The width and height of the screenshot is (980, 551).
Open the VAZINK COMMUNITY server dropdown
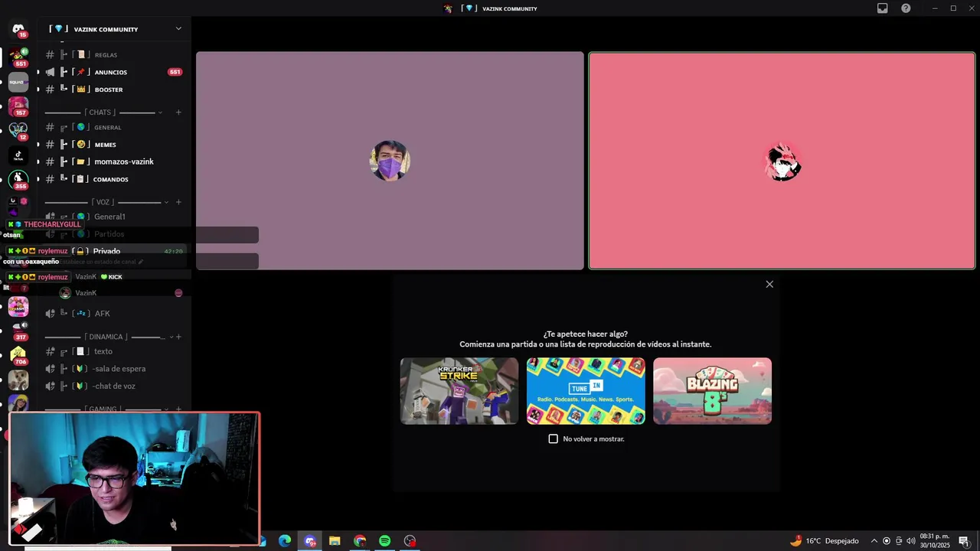coord(178,29)
